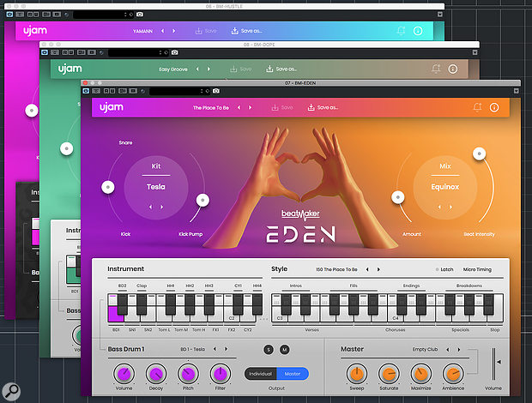Enable Read automation R in BM-EDEN toolbar
This screenshot has width=532, height=403.
point(107,91)
